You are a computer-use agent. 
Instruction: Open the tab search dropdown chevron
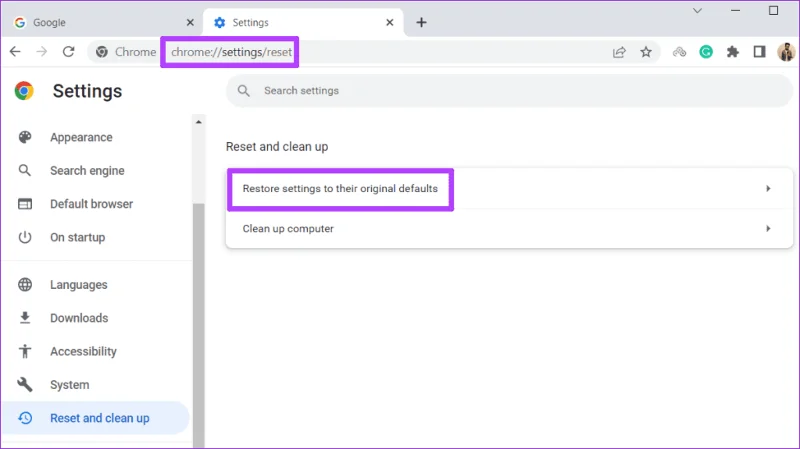coord(697,11)
